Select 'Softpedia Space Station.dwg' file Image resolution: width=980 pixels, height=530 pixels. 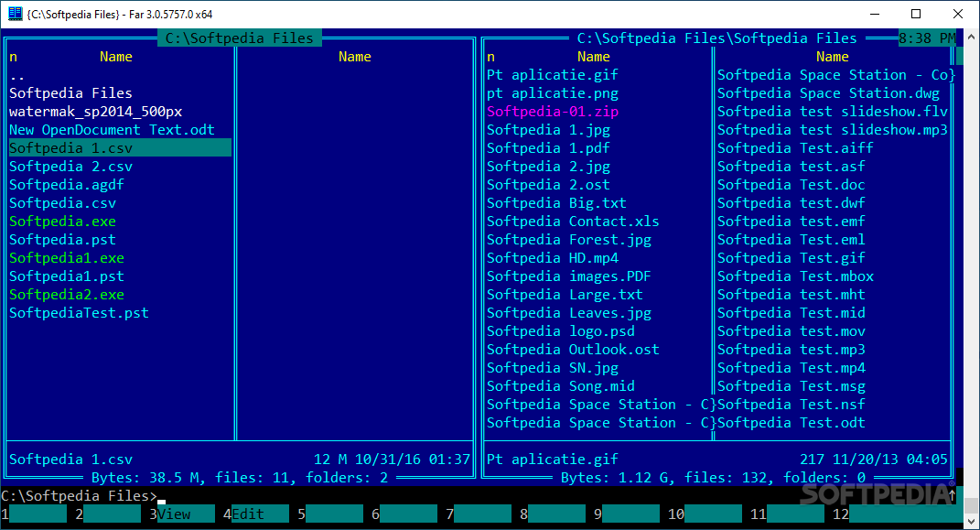point(828,93)
